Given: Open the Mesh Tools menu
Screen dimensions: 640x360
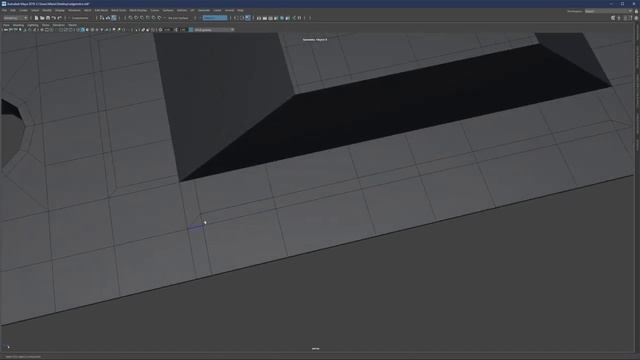Looking at the screenshot, I should [x=119, y=10].
